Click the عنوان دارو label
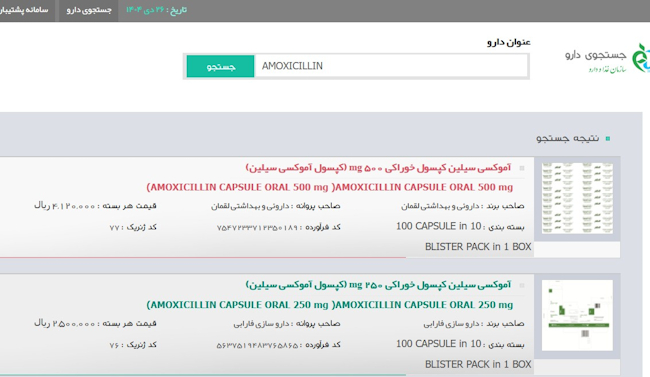The width and height of the screenshot is (650, 377). pos(509,42)
